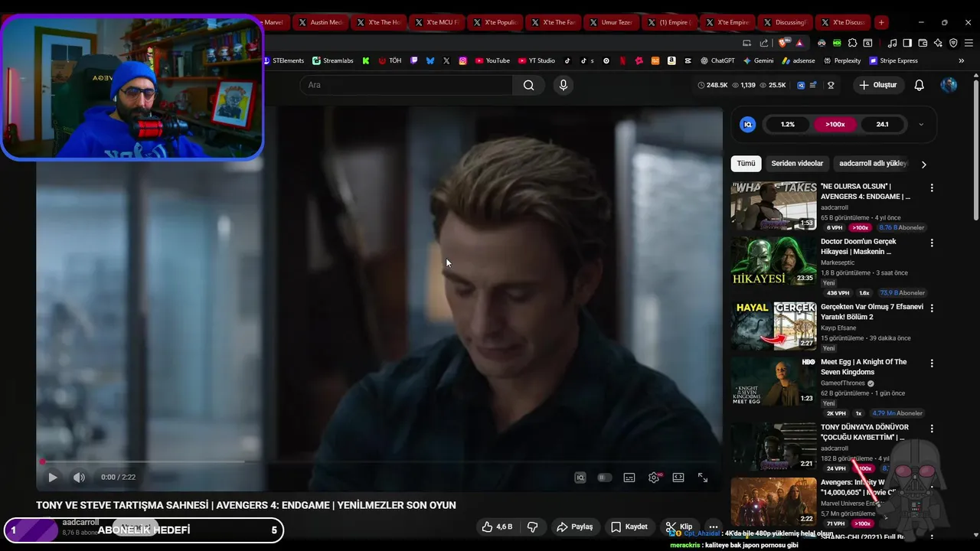Viewport: 980px width, 551px height.
Task: Click the aadcarroll channel name under video
Action: point(80,523)
